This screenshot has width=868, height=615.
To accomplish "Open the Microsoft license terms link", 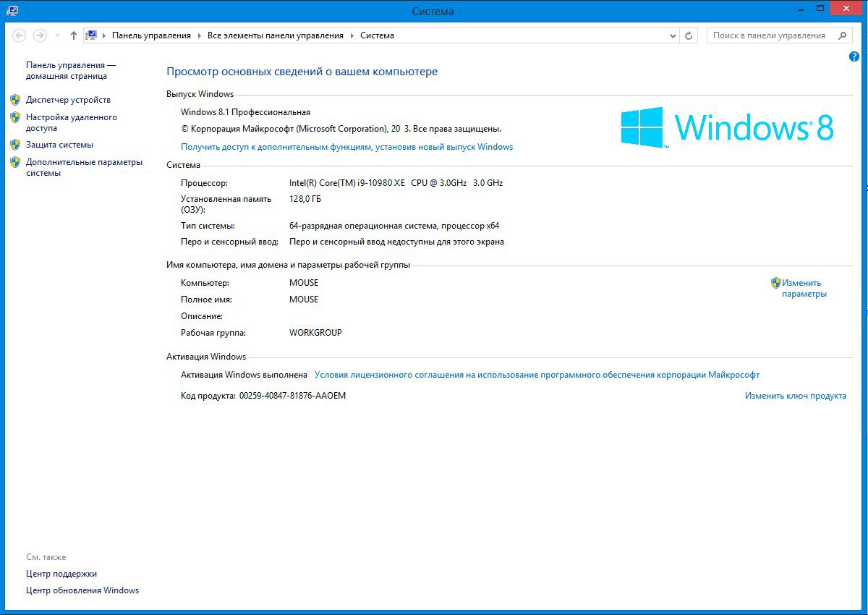I will pyautogui.click(x=537, y=375).
